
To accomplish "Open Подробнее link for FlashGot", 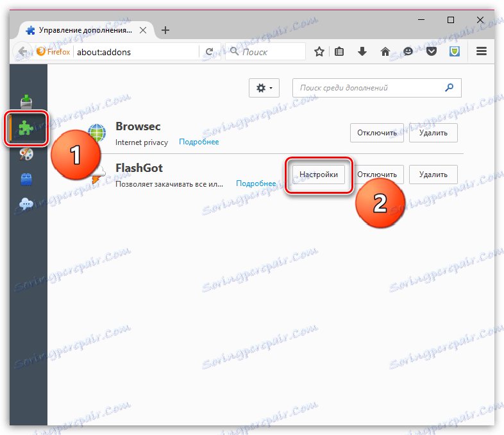I will pyautogui.click(x=256, y=183).
